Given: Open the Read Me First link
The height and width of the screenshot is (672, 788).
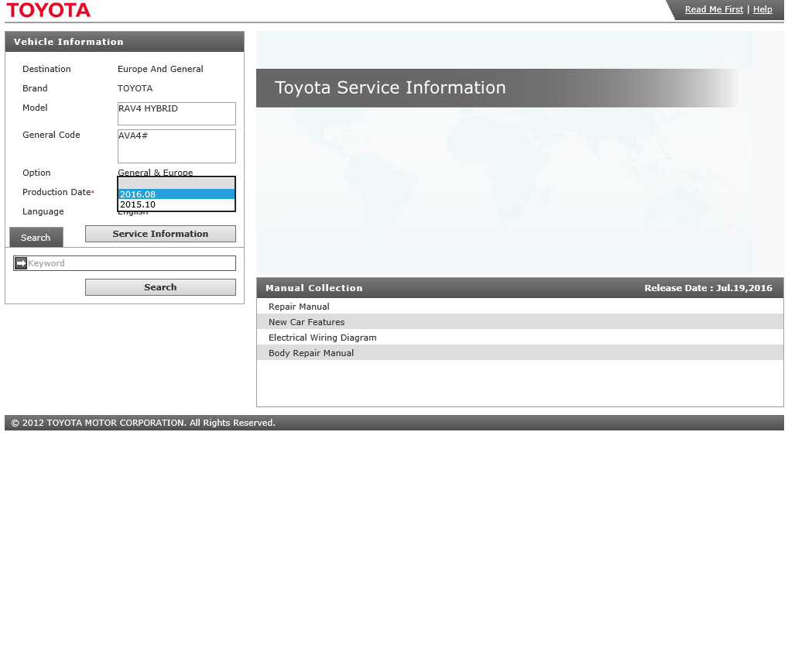Looking at the screenshot, I should point(714,9).
